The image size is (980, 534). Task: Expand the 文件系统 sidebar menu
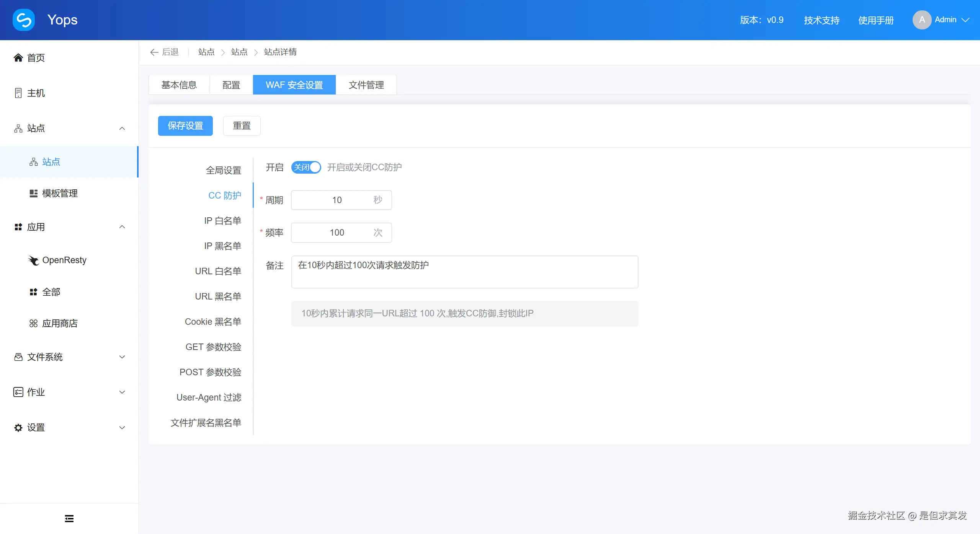point(122,357)
